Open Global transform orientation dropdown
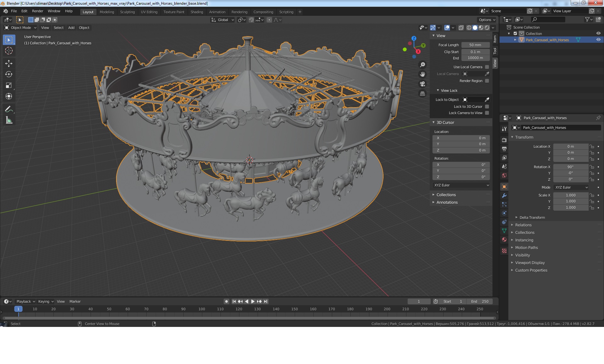Image resolution: width=604 pixels, height=364 pixels. (222, 20)
